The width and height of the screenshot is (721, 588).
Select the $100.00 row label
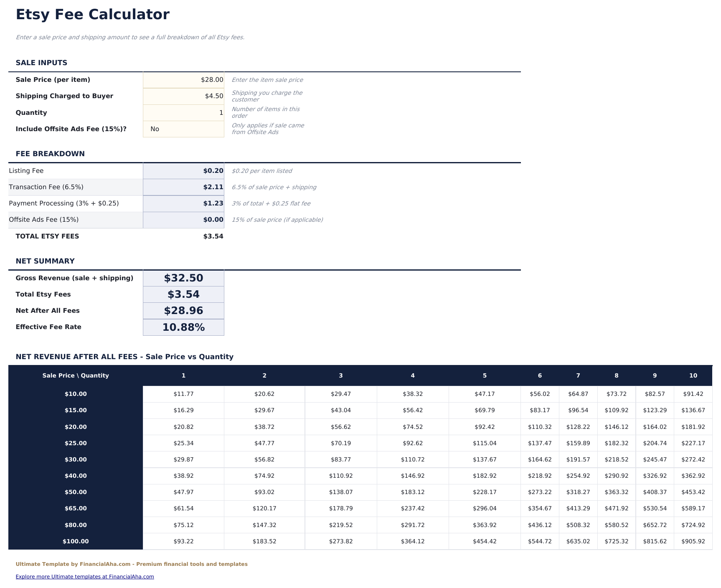76,541
